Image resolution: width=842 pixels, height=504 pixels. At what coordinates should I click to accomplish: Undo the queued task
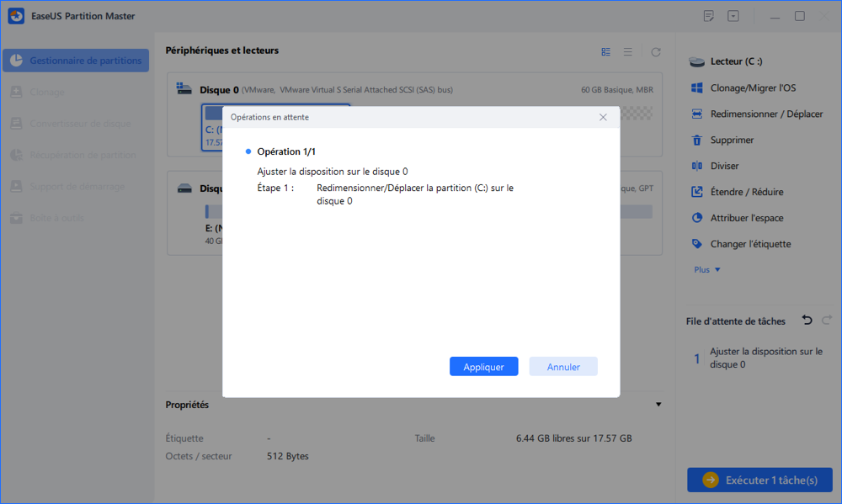click(807, 321)
